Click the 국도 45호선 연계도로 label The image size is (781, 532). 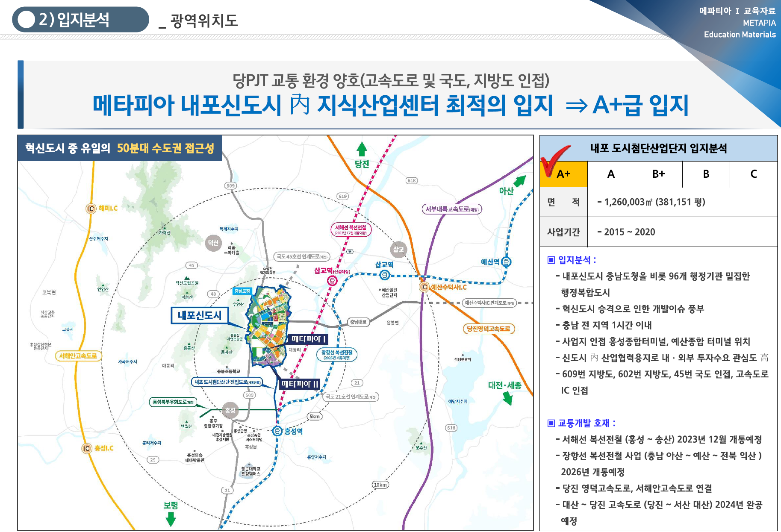tap(302, 256)
